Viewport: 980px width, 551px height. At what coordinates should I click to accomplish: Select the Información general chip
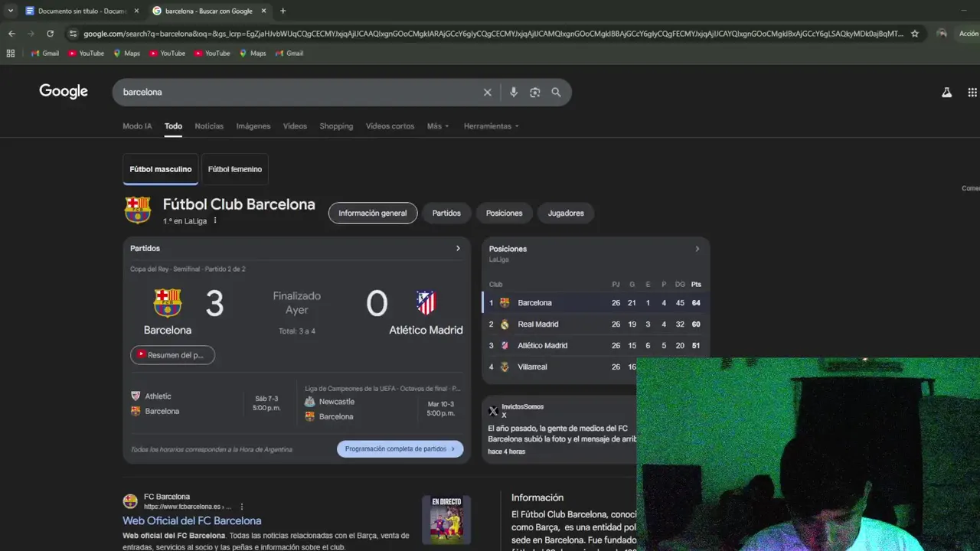tap(373, 214)
